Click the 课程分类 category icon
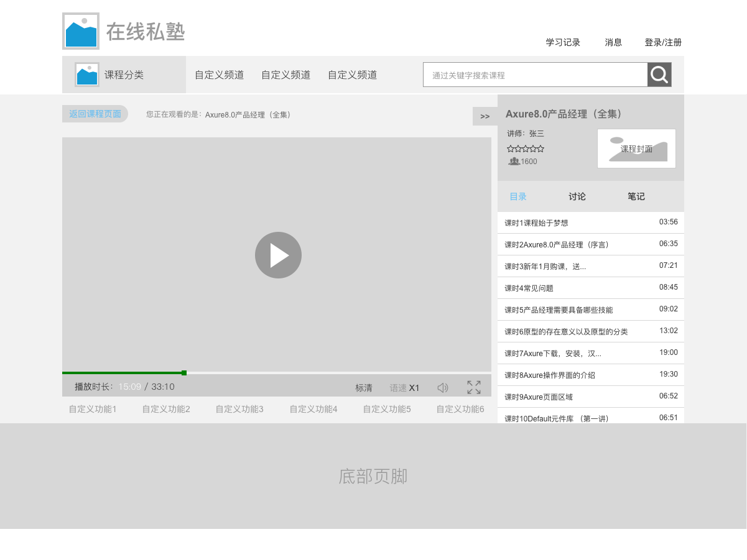This screenshot has width=747, height=560. point(87,75)
